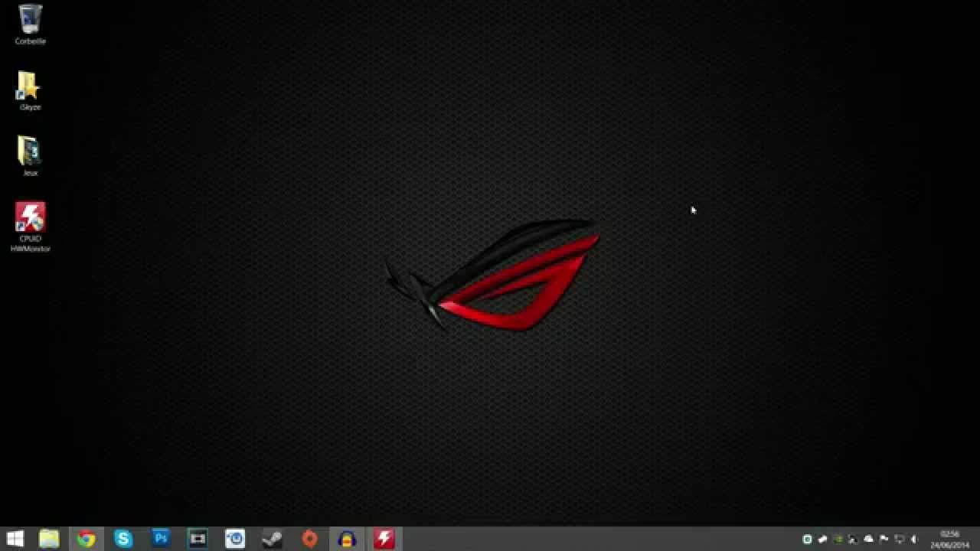The width and height of the screenshot is (980, 551).
Task: Select the Jeux folder on desktop
Action: click(x=29, y=152)
